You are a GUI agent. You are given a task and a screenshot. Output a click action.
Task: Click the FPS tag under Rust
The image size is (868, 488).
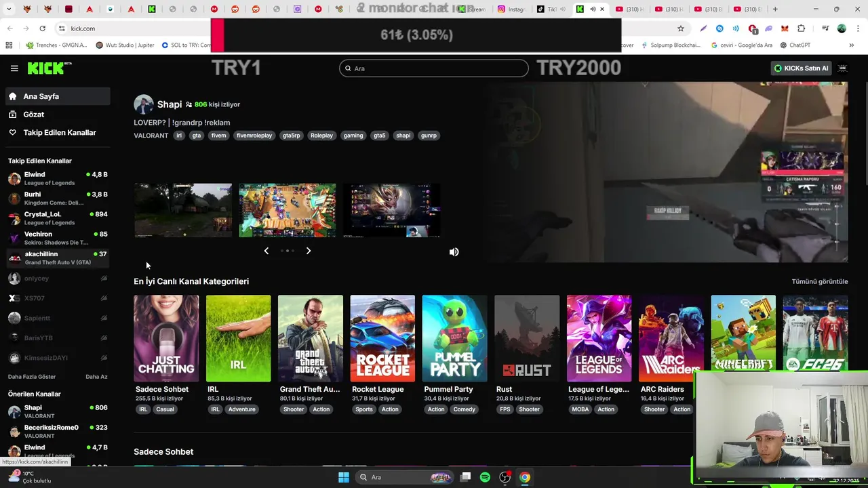click(505, 409)
